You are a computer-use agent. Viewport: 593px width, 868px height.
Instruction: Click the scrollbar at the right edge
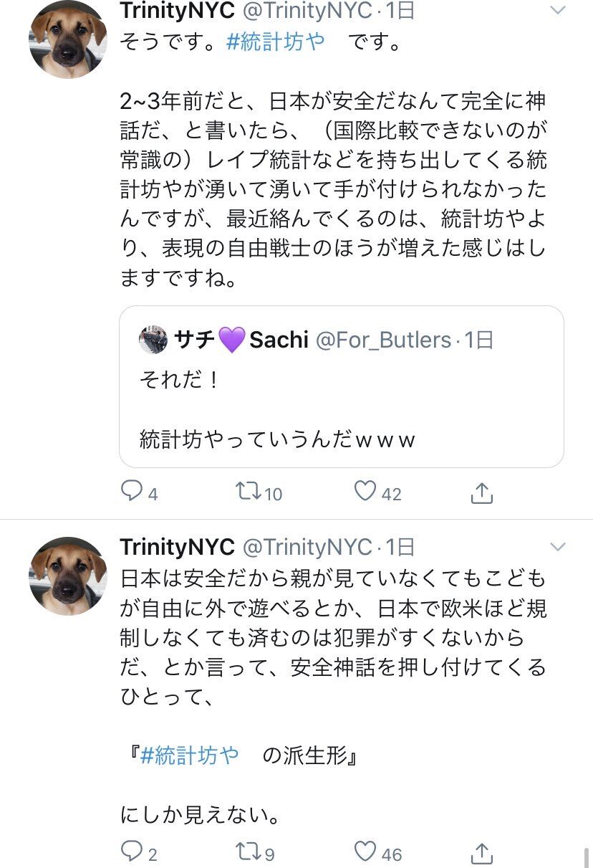point(587,857)
